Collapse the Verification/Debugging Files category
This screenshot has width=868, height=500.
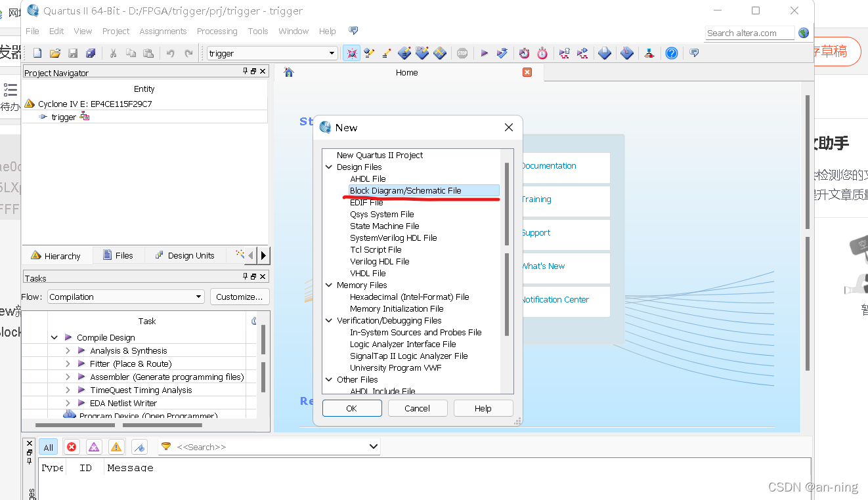[x=329, y=320]
